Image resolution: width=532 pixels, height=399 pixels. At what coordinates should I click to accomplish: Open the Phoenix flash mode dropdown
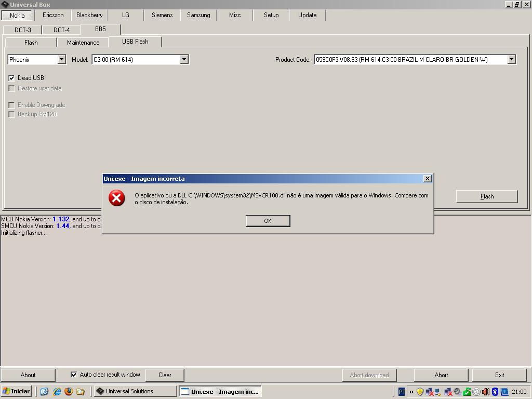pyautogui.click(x=61, y=60)
